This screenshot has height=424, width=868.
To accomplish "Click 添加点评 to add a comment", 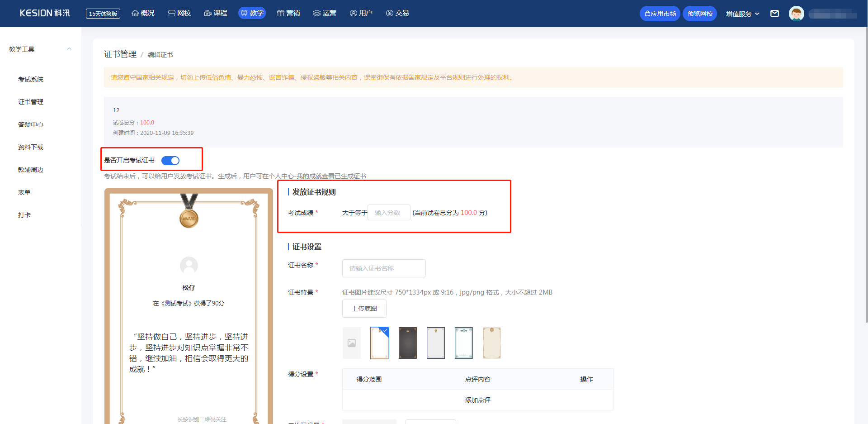I will [x=477, y=400].
